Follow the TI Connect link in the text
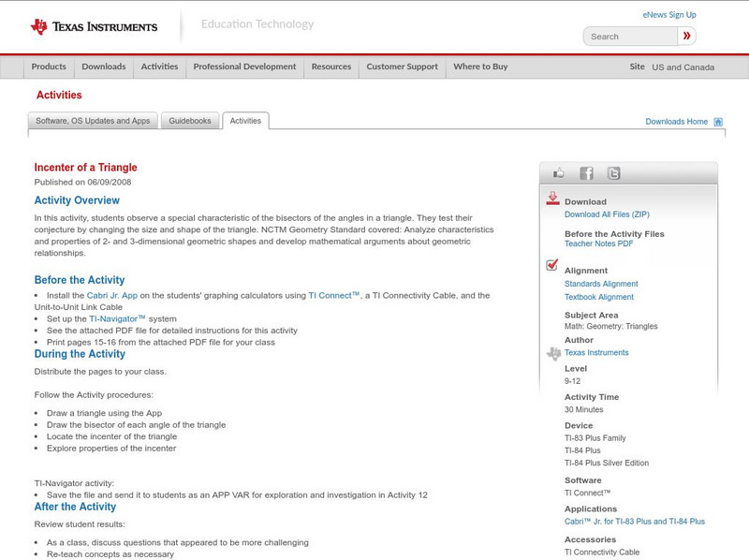 pos(333,296)
